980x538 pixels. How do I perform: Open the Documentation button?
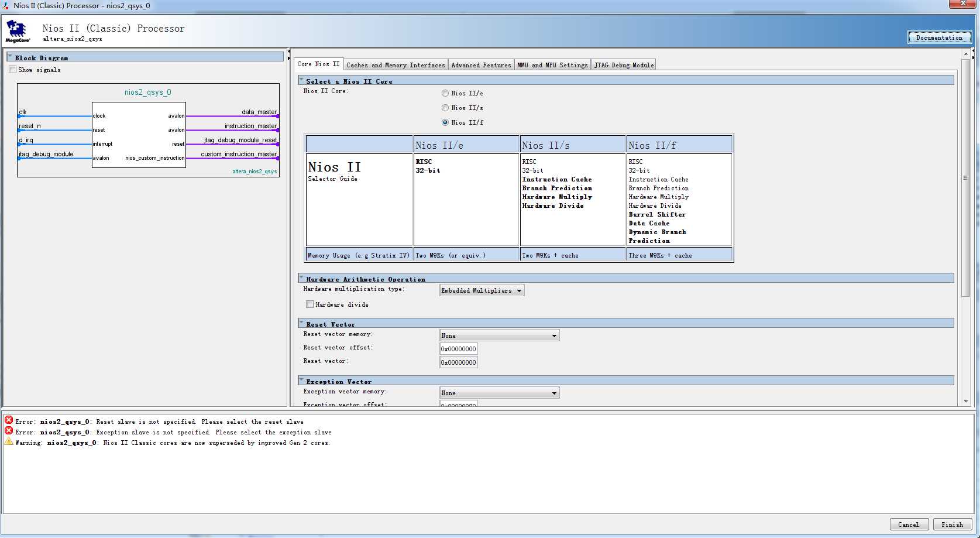(940, 37)
